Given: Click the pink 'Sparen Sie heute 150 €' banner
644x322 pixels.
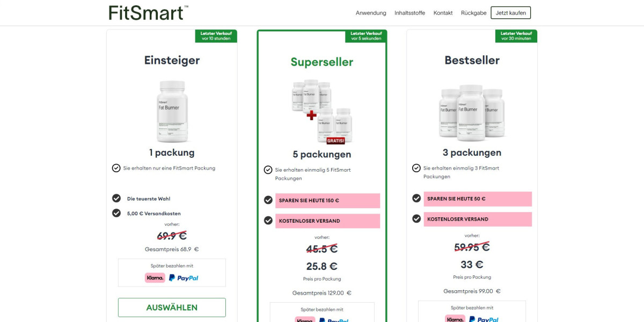Looking at the screenshot, I should click(x=327, y=201).
